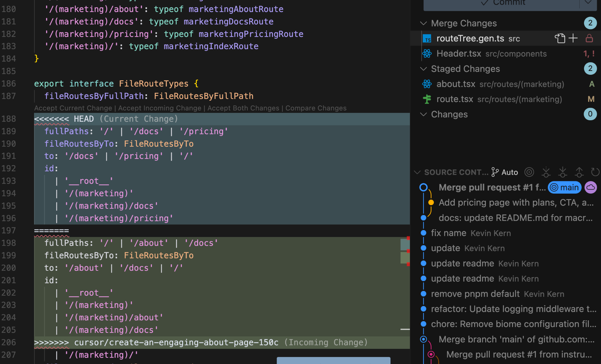Click the Push icon in source control graph
Image resolution: width=601 pixels, height=364 pixels.
[579, 172]
